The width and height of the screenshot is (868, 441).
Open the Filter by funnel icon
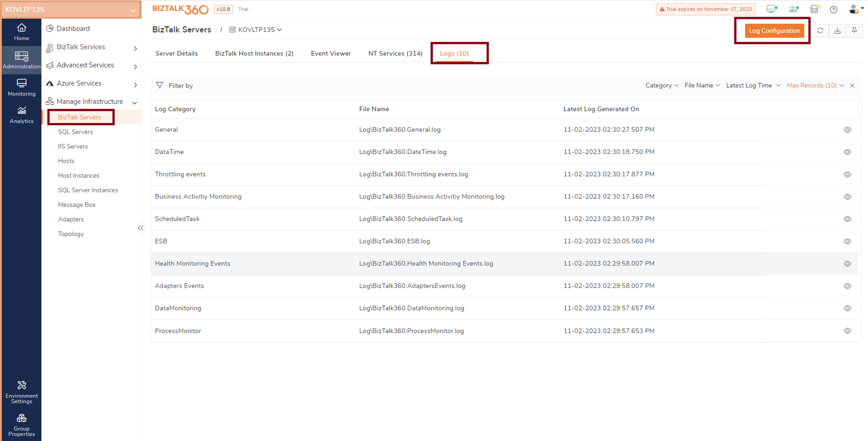159,85
